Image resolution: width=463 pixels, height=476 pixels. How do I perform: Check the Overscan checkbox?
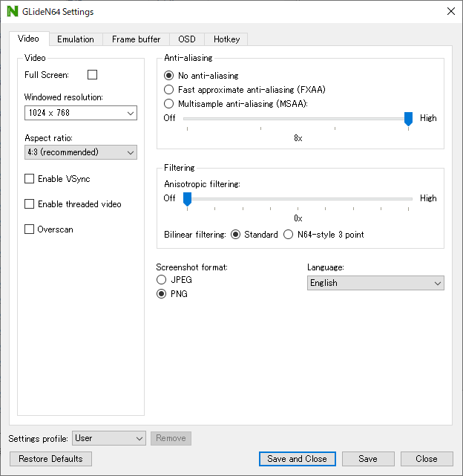[30, 229]
